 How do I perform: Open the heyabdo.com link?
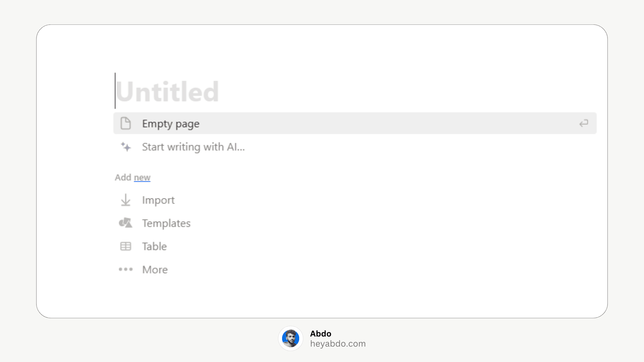pos(338,344)
